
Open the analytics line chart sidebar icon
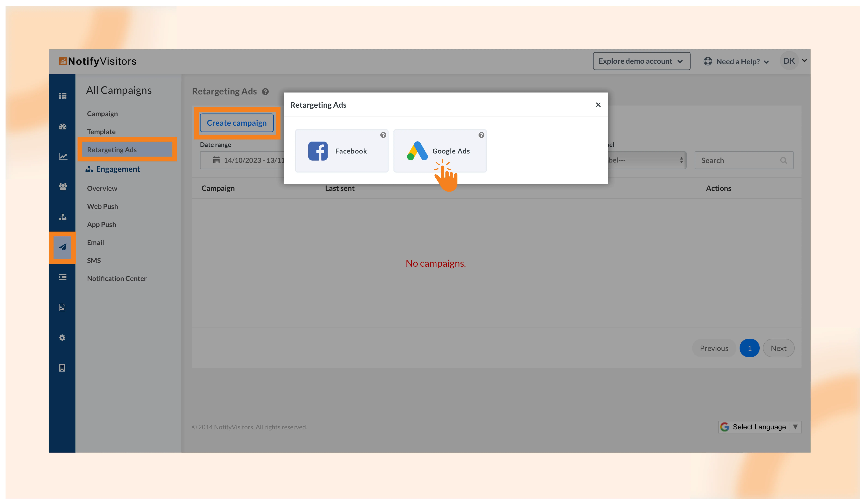coord(63,157)
